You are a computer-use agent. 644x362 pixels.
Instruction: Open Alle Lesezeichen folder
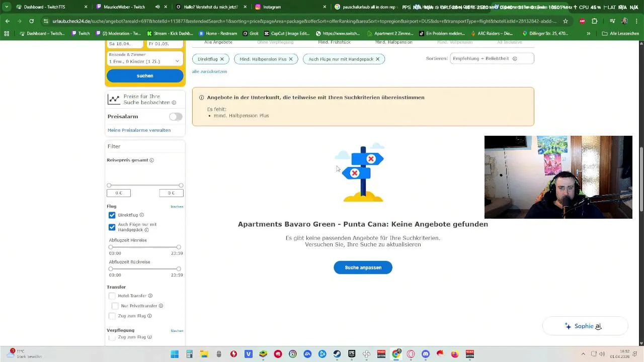pyautogui.click(x=620, y=33)
